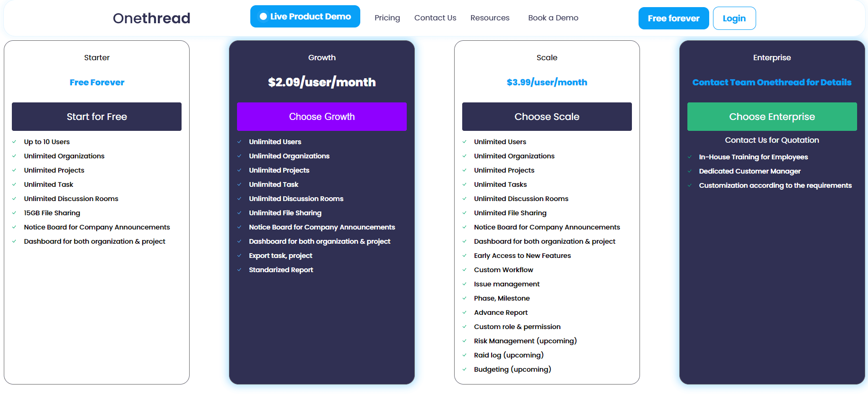Open Book a Demo
Image resolution: width=868 pixels, height=394 pixels.
click(553, 18)
